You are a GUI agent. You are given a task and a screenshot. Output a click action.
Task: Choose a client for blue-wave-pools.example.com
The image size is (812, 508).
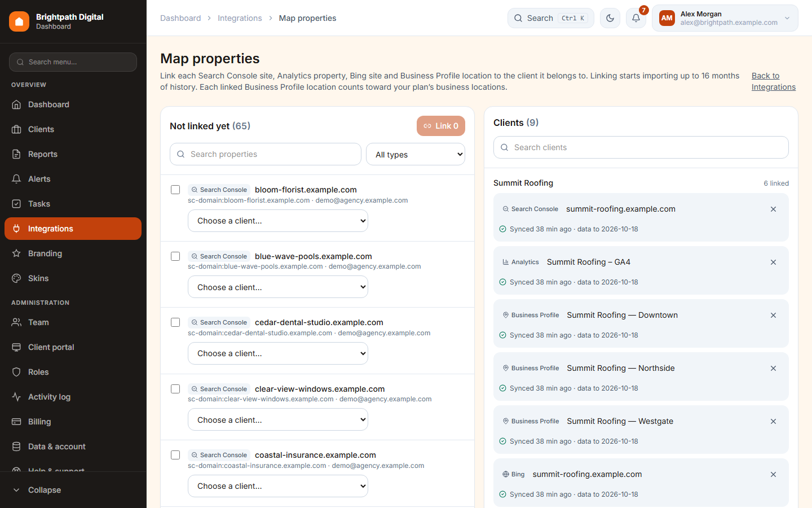pos(278,287)
